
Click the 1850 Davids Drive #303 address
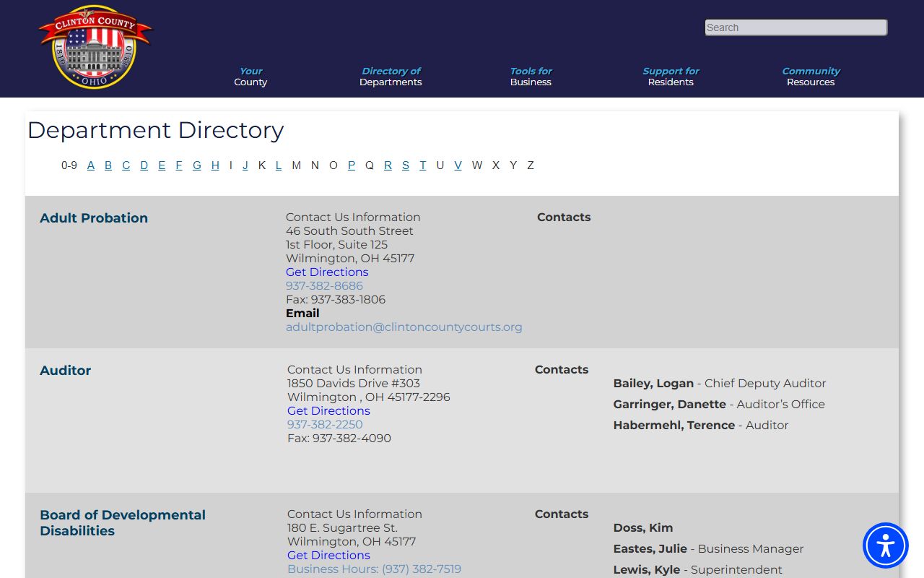coord(354,384)
